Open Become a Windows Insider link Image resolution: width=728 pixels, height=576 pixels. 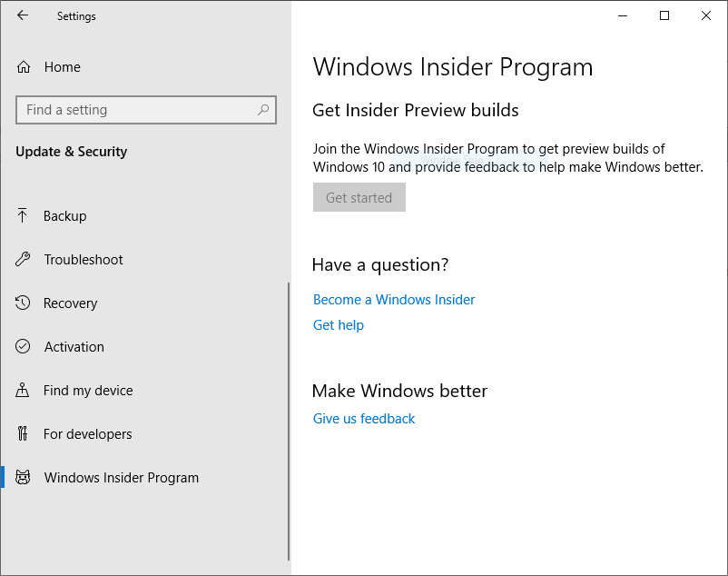394,300
